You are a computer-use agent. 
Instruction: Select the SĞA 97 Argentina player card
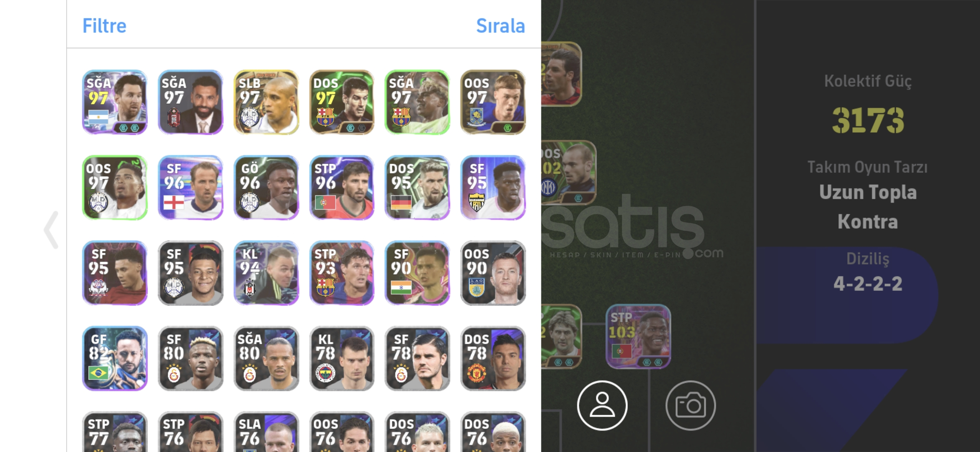115,102
